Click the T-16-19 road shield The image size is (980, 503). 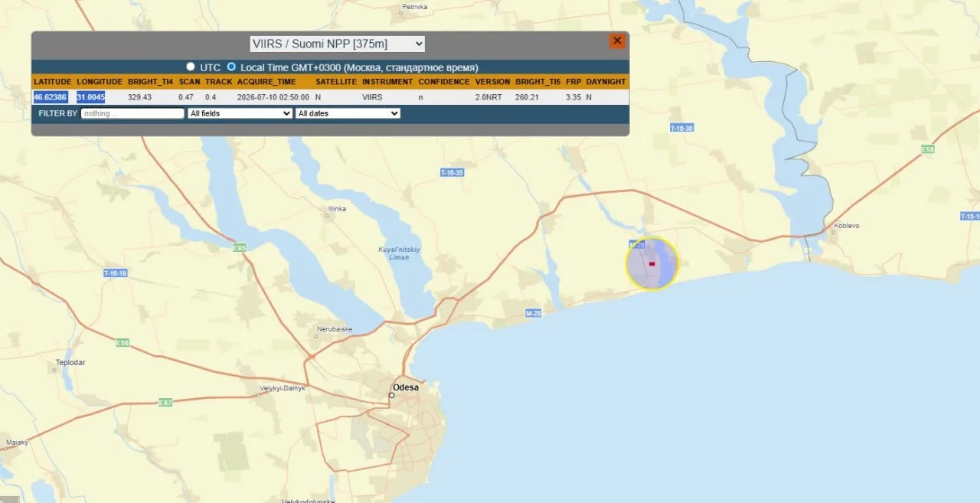[116, 273]
